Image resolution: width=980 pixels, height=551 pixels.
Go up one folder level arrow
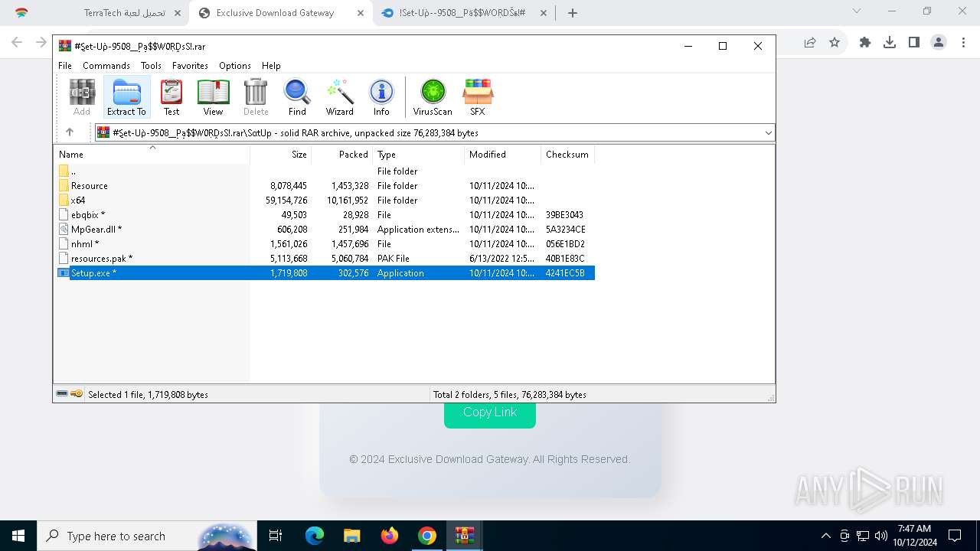coord(70,132)
